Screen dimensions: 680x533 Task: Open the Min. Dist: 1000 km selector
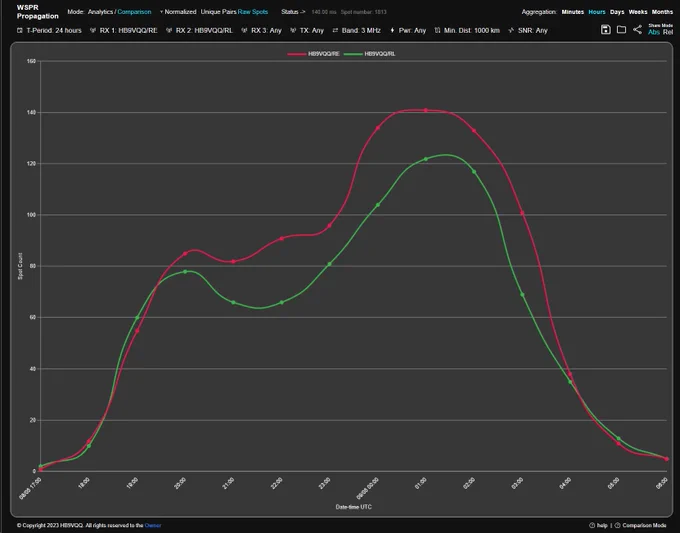[x=471, y=30]
